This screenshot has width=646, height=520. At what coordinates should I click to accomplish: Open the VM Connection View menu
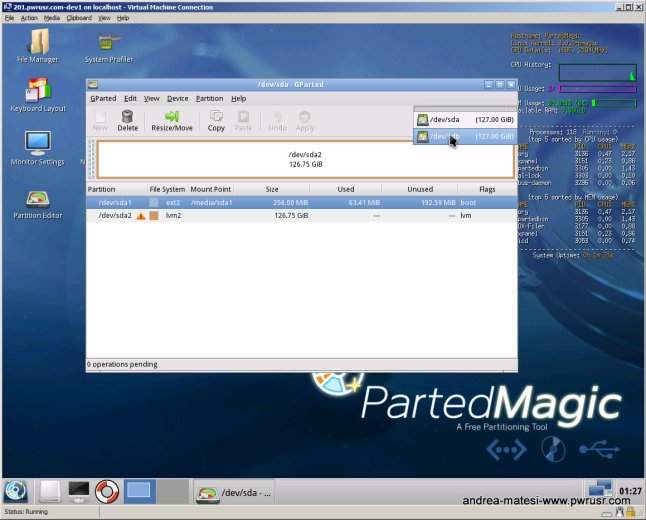[104, 18]
